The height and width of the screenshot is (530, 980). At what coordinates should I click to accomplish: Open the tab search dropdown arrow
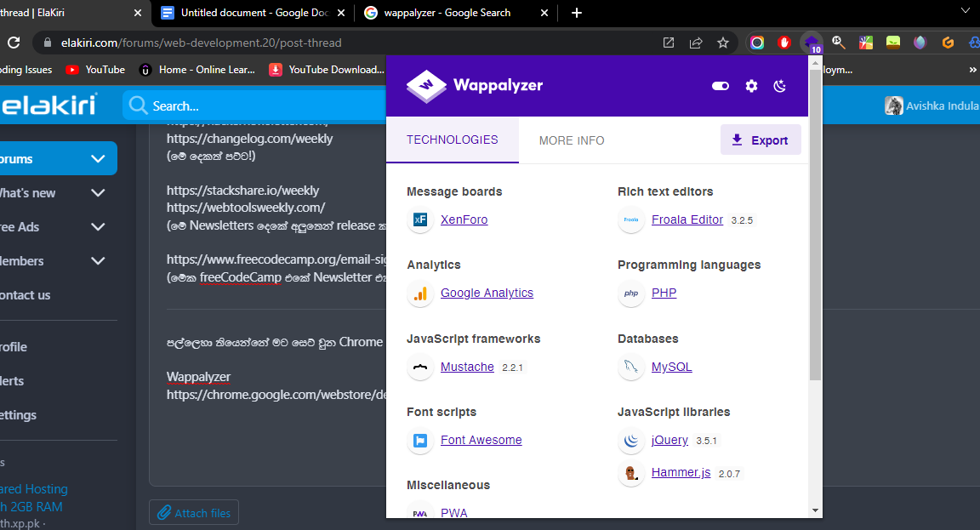pos(966,10)
